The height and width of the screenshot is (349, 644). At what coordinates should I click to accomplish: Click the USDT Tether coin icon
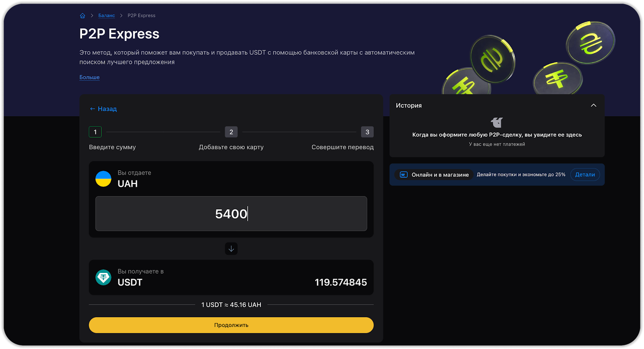[x=103, y=277]
